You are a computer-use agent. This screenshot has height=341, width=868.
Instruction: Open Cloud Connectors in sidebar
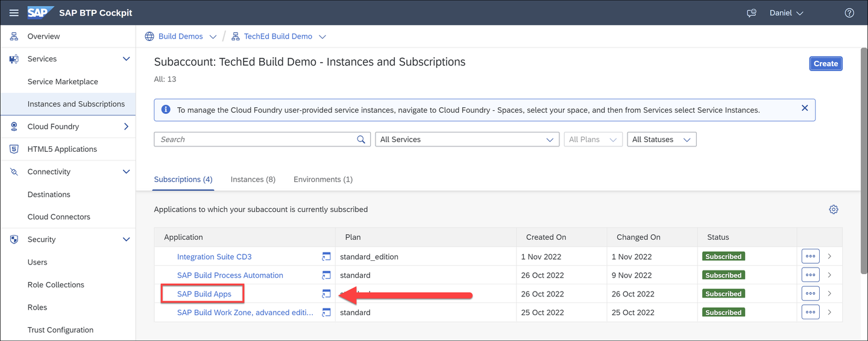(59, 217)
